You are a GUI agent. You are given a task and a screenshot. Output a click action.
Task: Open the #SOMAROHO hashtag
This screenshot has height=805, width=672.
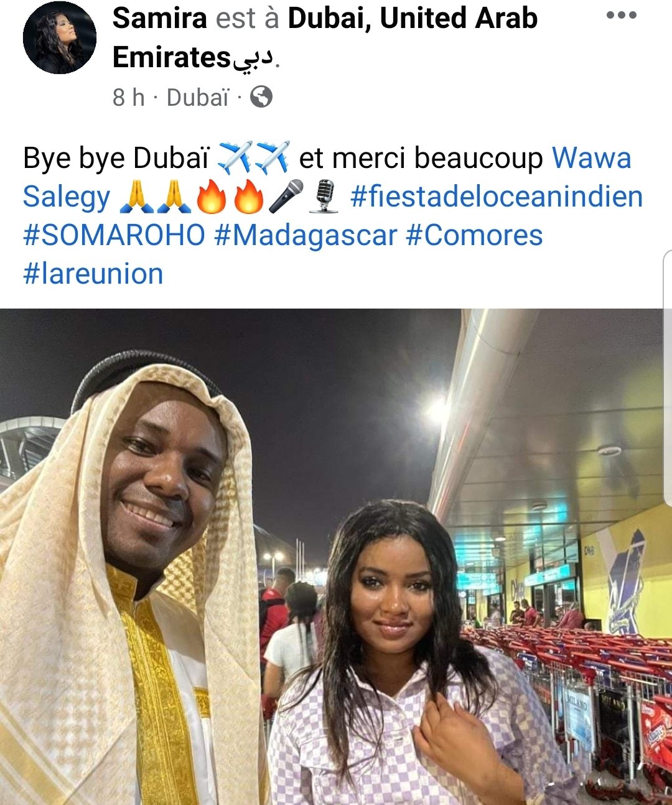click(114, 235)
